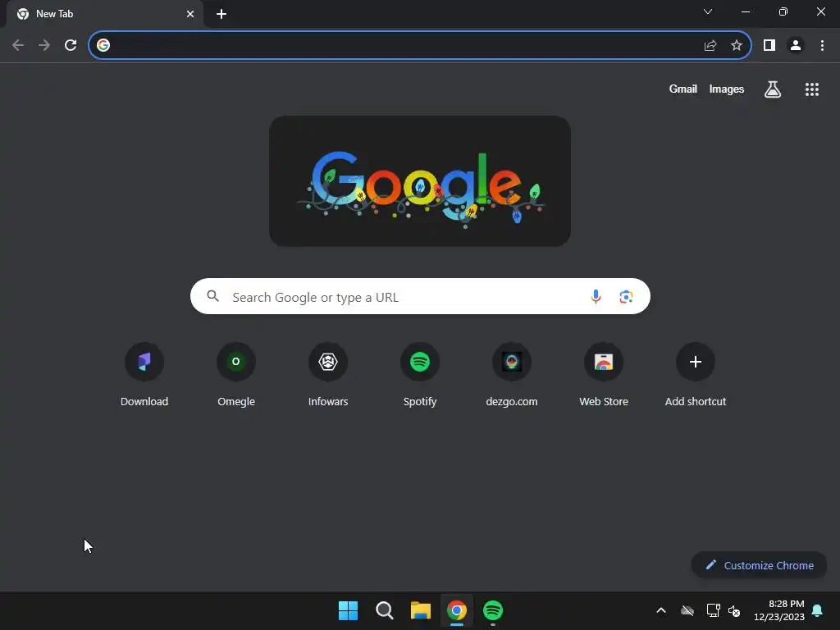
Task: Open the tab search chevron
Action: click(708, 11)
